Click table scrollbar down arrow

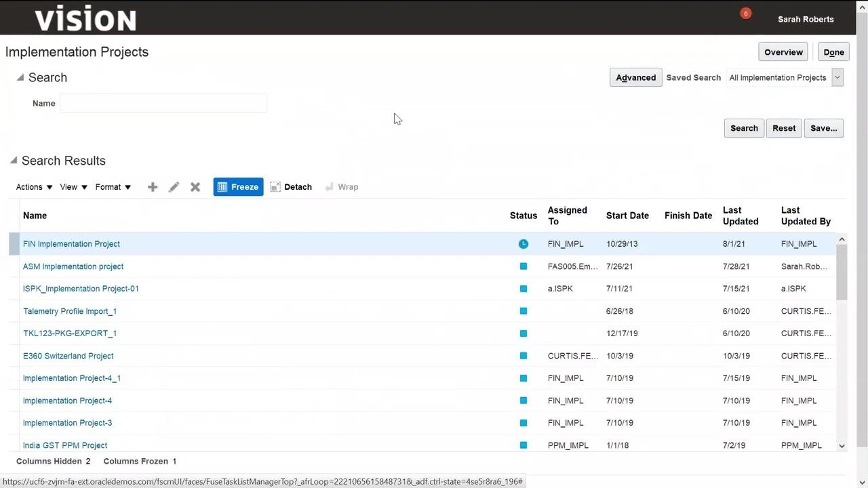(x=842, y=445)
